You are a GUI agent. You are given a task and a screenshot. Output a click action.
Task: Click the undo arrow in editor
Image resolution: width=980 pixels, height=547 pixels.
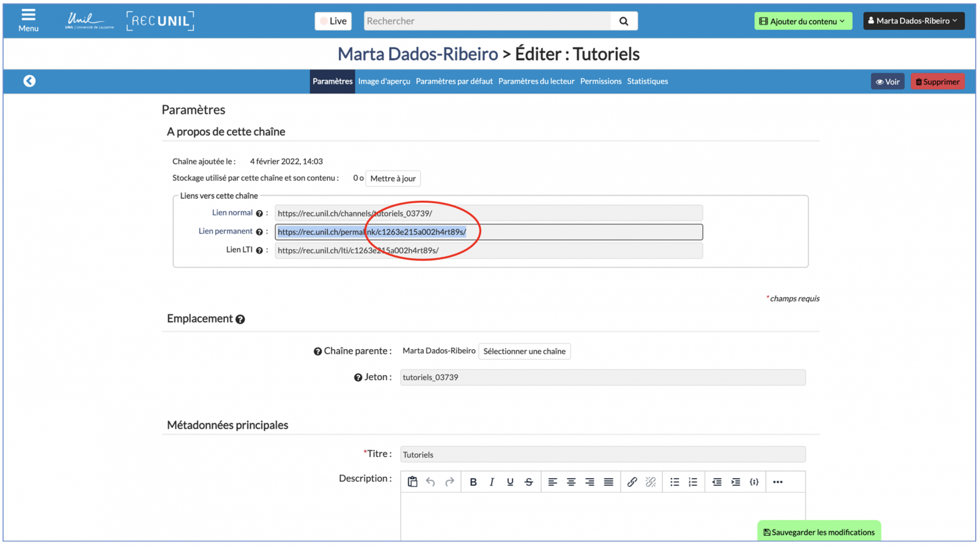pyautogui.click(x=430, y=482)
